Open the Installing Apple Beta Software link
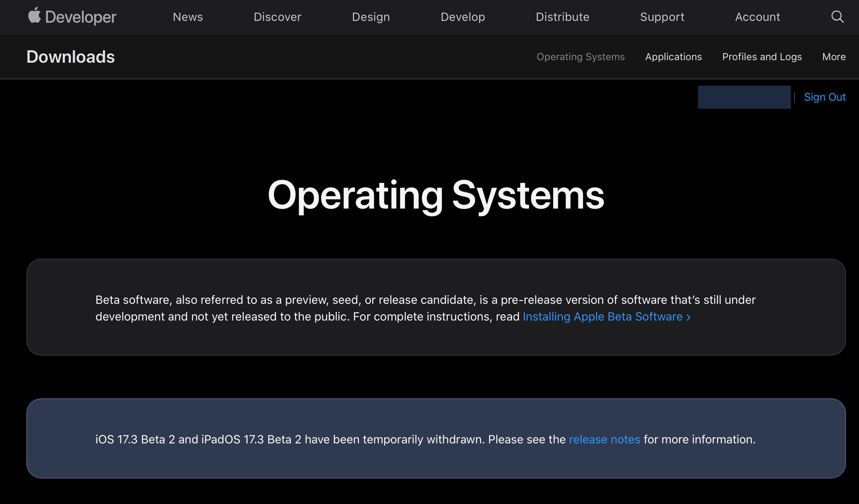 [602, 317]
